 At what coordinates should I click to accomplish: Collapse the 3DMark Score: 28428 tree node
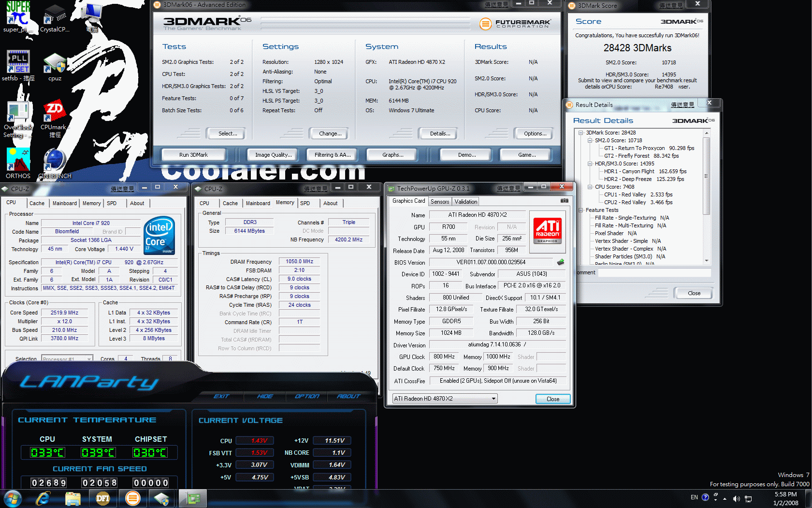[581, 133]
